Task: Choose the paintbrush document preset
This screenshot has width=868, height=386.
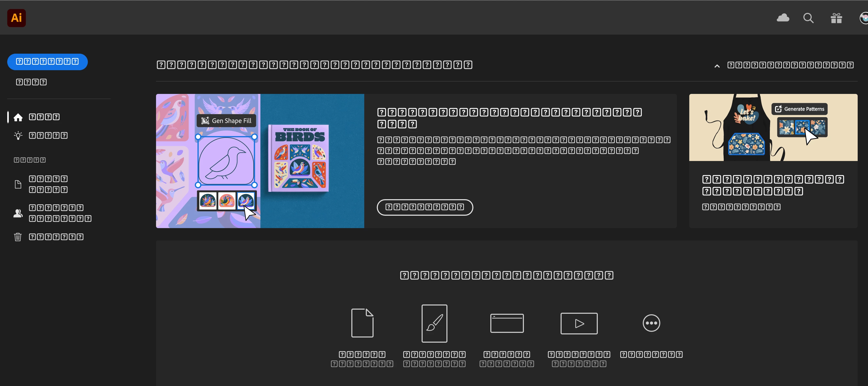Action: pyautogui.click(x=434, y=323)
